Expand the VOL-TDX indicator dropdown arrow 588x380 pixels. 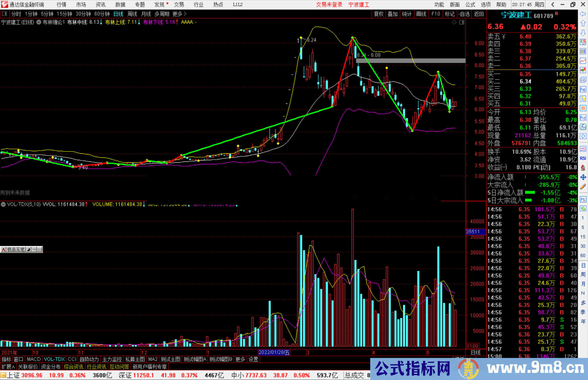tap(3, 204)
